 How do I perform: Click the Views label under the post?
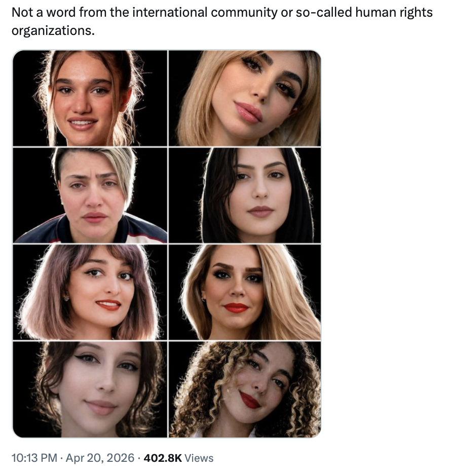(199, 458)
